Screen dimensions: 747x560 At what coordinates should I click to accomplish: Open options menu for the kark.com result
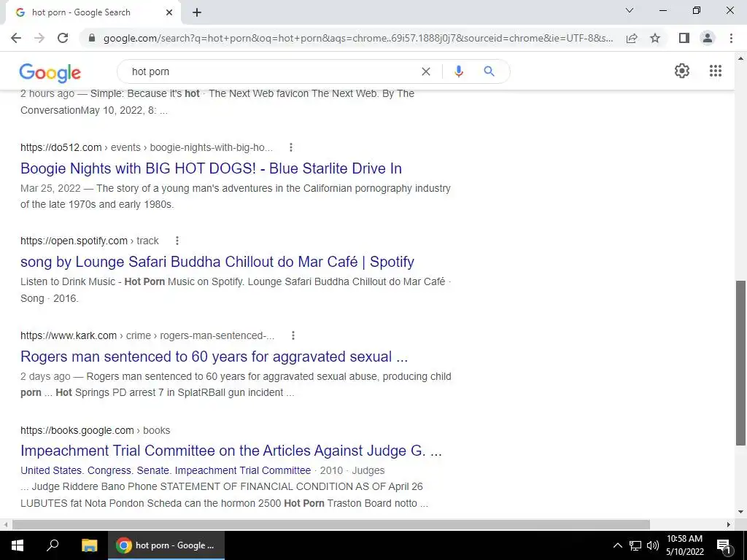293,335
